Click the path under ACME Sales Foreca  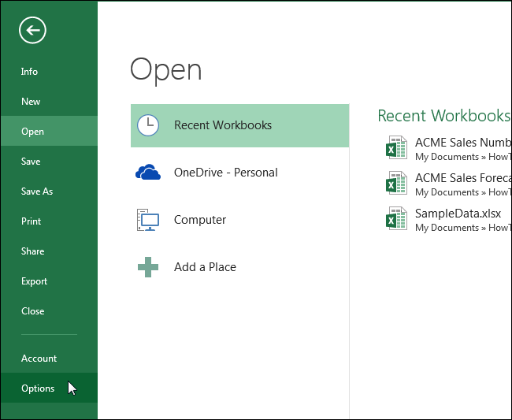463,192
